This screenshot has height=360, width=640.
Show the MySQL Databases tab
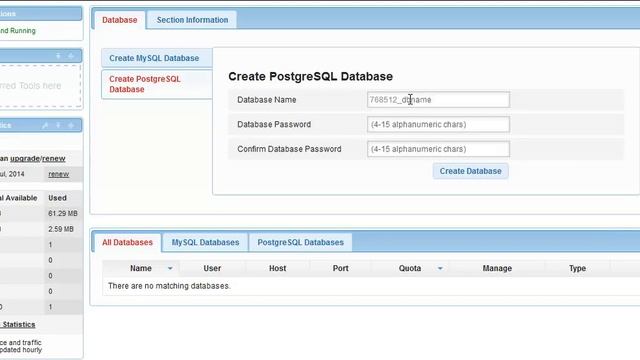205,242
